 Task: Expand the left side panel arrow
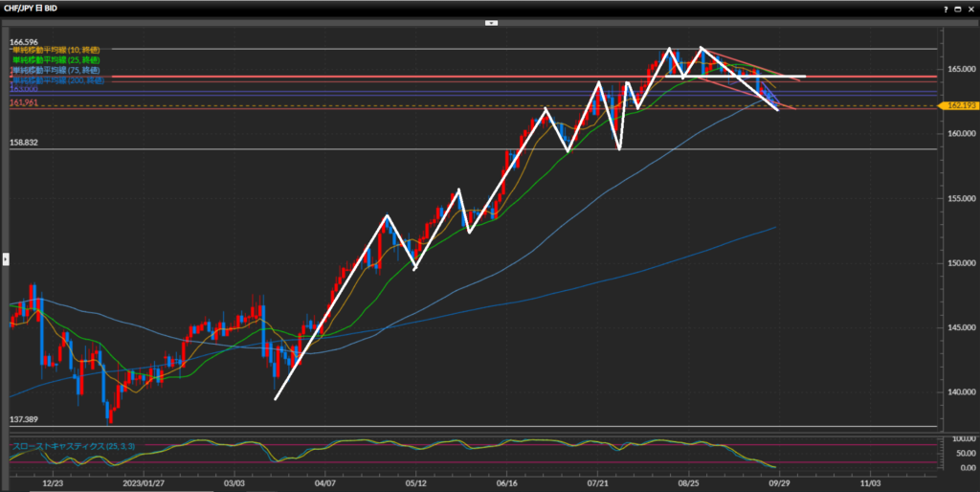tap(4, 258)
